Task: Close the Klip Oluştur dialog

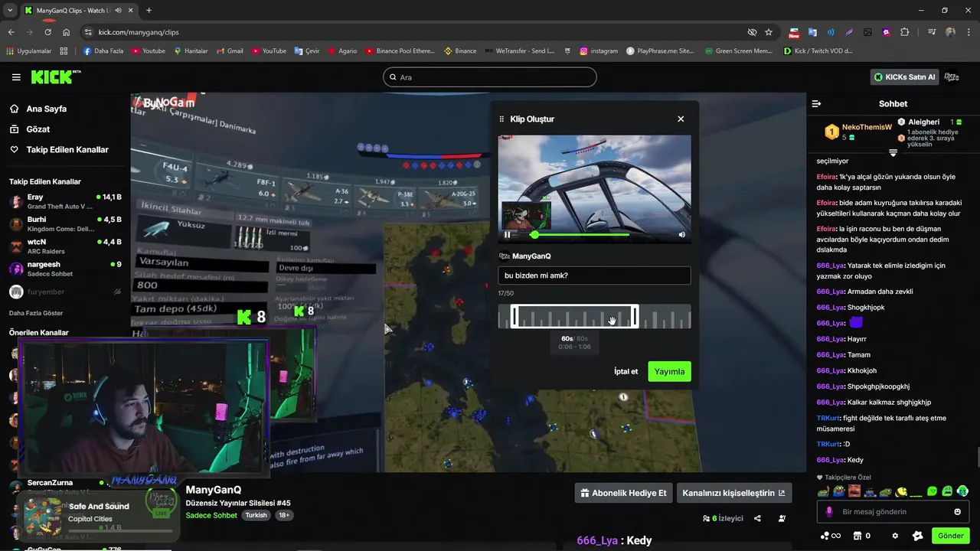Action: pos(681,119)
